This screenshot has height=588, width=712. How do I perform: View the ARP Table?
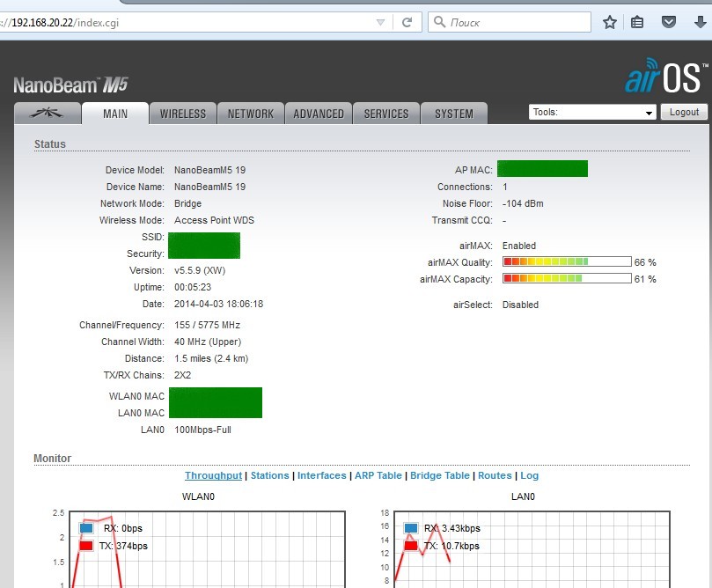click(x=378, y=475)
